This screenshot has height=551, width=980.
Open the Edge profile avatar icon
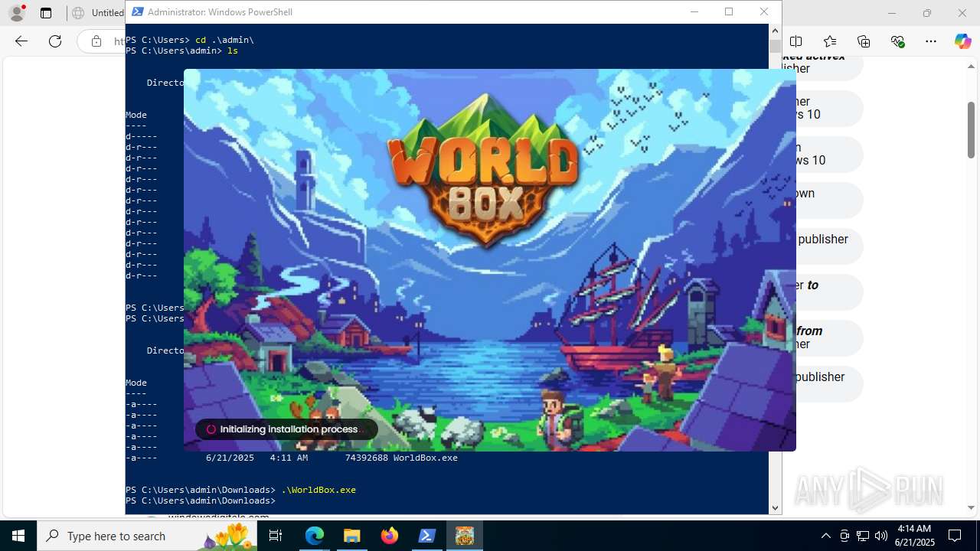(x=17, y=13)
